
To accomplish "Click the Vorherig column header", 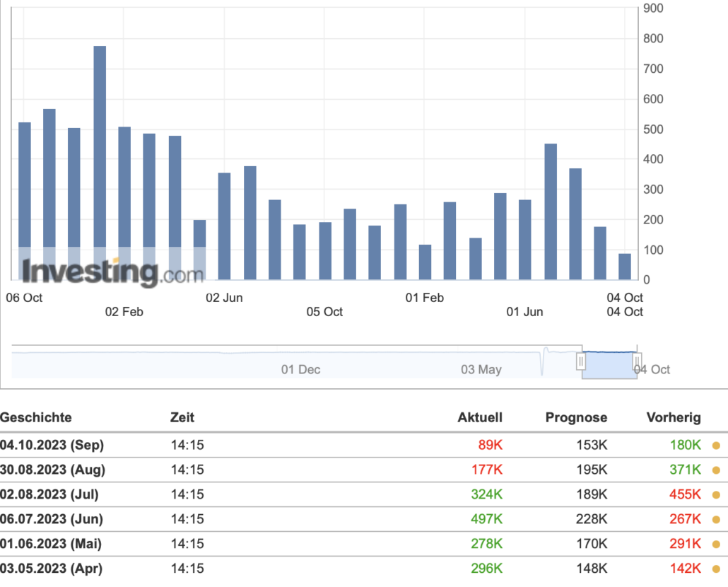I will [674, 417].
